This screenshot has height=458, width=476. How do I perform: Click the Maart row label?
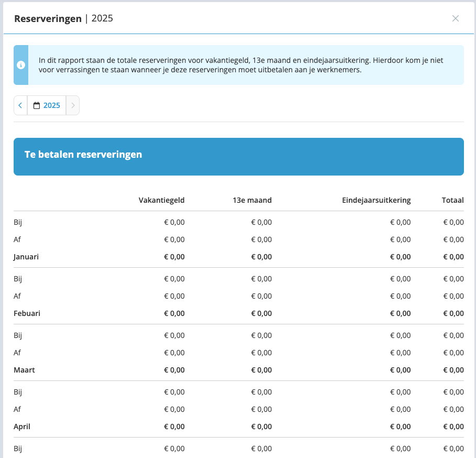pyautogui.click(x=24, y=370)
